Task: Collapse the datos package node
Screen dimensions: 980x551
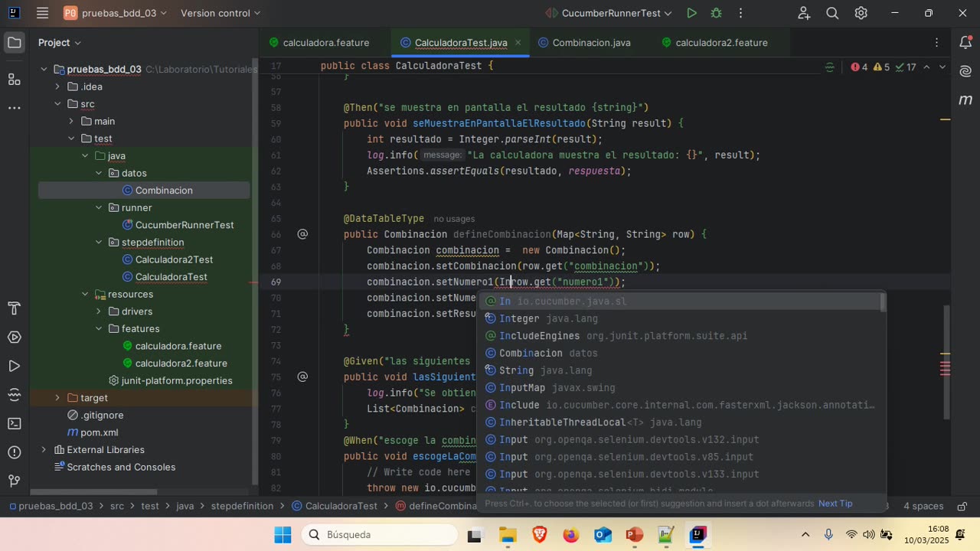Action: [99, 173]
